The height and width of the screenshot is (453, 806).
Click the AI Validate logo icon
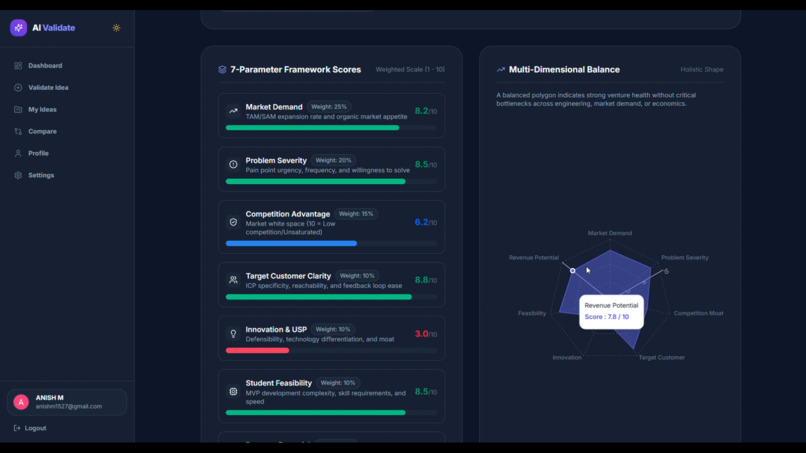coord(19,28)
